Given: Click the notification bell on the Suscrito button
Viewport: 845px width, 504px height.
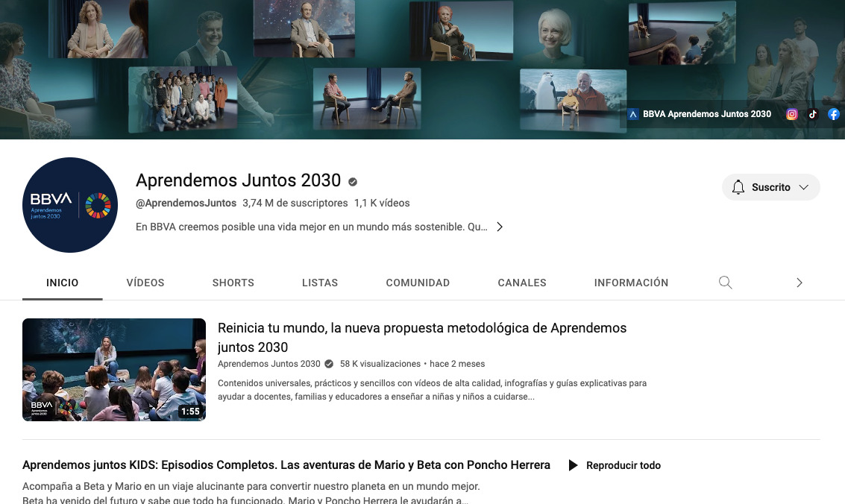Looking at the screenshot, I should click(738, 187).
